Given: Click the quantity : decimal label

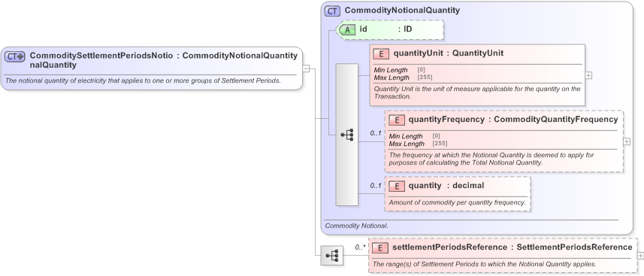Looking at the screenshot, I should [x=446, y=186].
